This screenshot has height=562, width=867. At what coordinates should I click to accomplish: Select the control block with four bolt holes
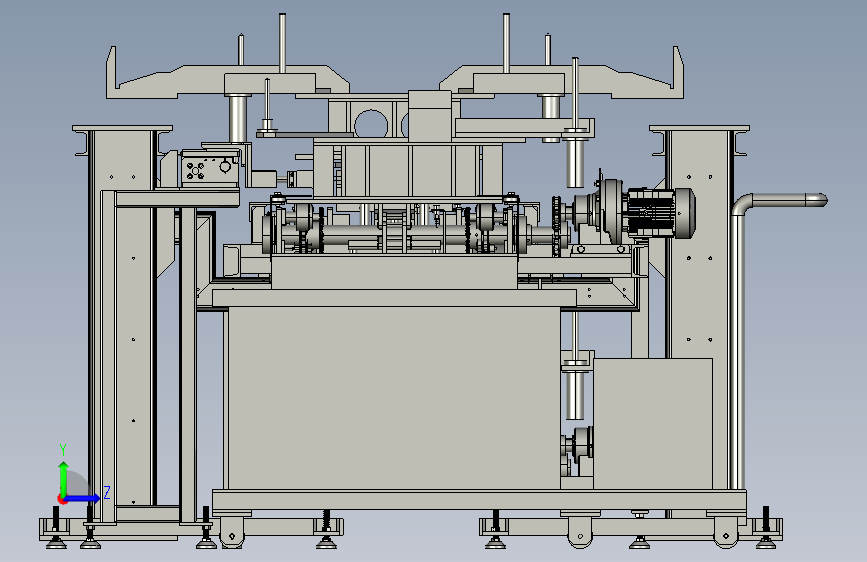[209, 169]
